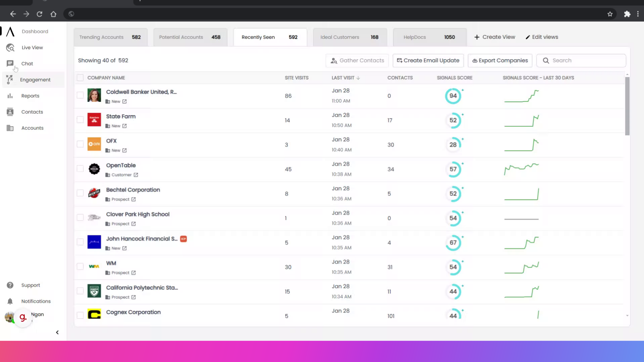
Task: Sort by the Contacts column header
Action: pyautogui.click(x=400, y=78)
